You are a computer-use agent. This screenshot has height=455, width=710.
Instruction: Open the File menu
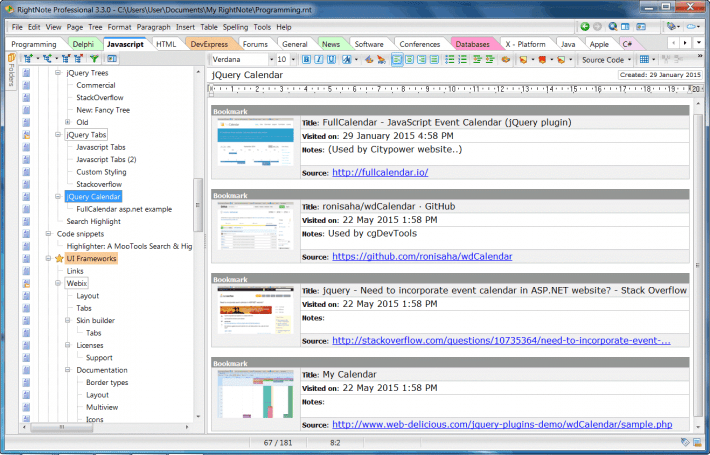[17, 27]
